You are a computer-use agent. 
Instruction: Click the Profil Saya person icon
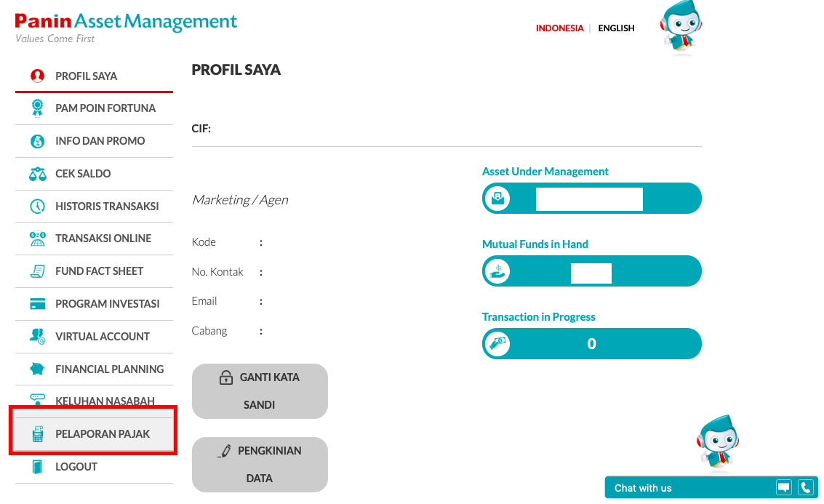click(37, 76)
